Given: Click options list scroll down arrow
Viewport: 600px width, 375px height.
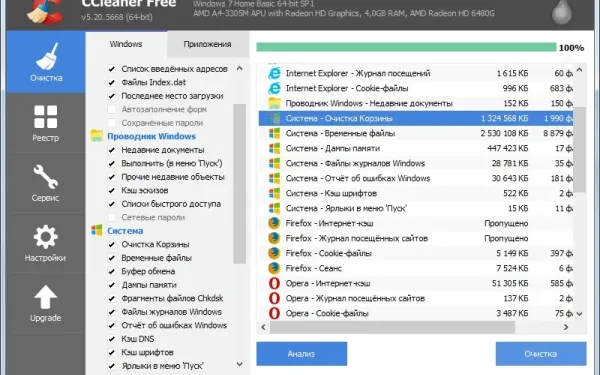Looking at the screenshot, I should [240, 364].
